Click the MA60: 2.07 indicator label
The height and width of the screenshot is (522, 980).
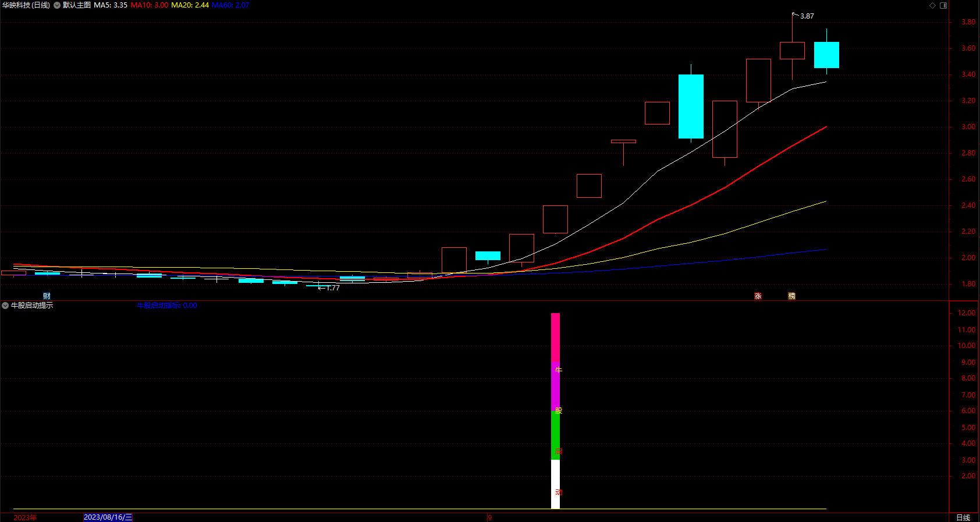coord(230,5)
